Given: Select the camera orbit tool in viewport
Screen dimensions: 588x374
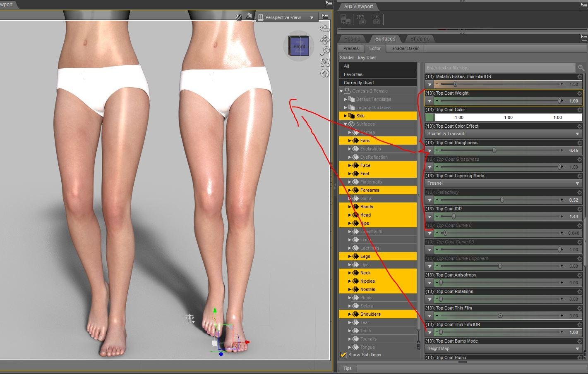Looking at the screenshot, I should [325, 28].
